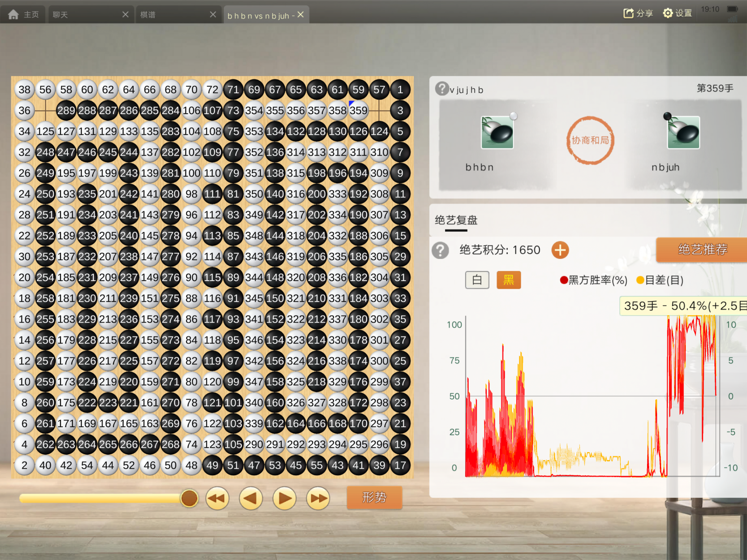Open bhbn player avatar
747x560 pixels.
click(498, 132)
